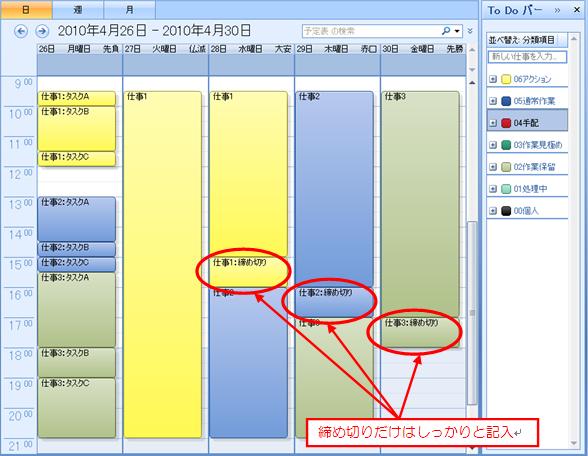
Task: Select the 仕事3:タスクA appointment
Action: click(76, 310)
